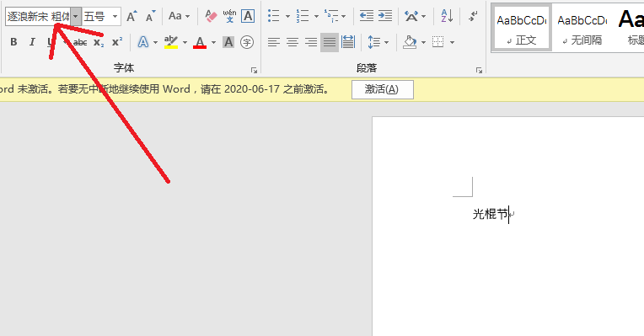Open the font size dropdown showing 五号
The height and width of the screenshot is (336, 644).
(x=115, y=17)
